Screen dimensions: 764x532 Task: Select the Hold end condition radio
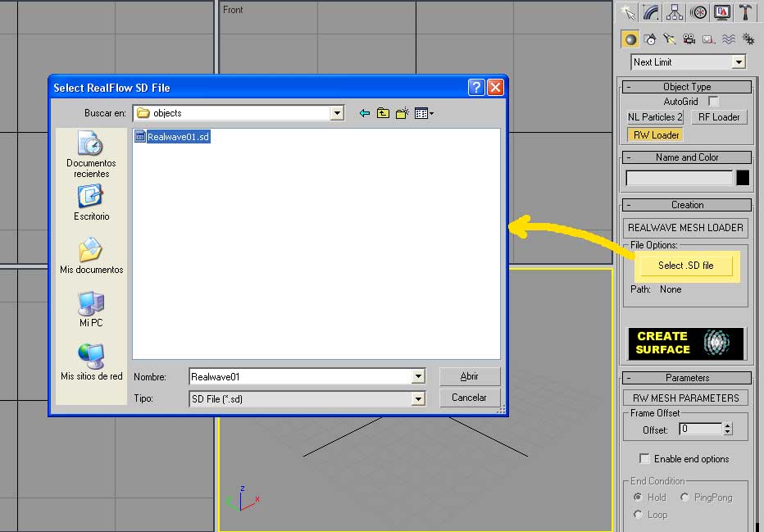pos(637,497)
